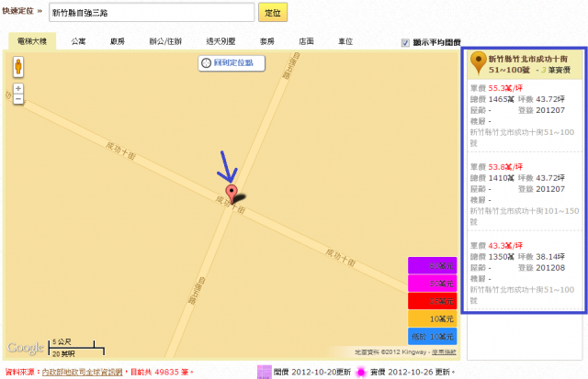588x379 pixels.
Task: Click the Google logo on the map
Action: (25, 348)
